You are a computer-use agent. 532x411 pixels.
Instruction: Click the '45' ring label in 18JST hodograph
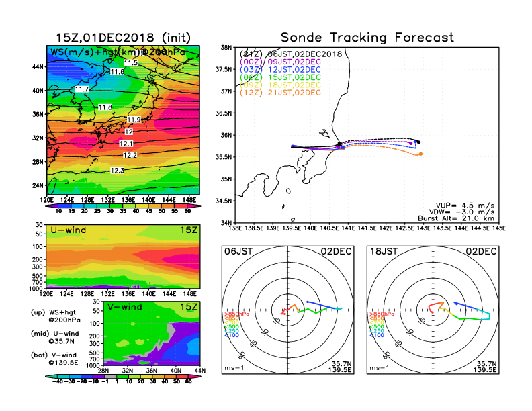click(x=398, y=343)
